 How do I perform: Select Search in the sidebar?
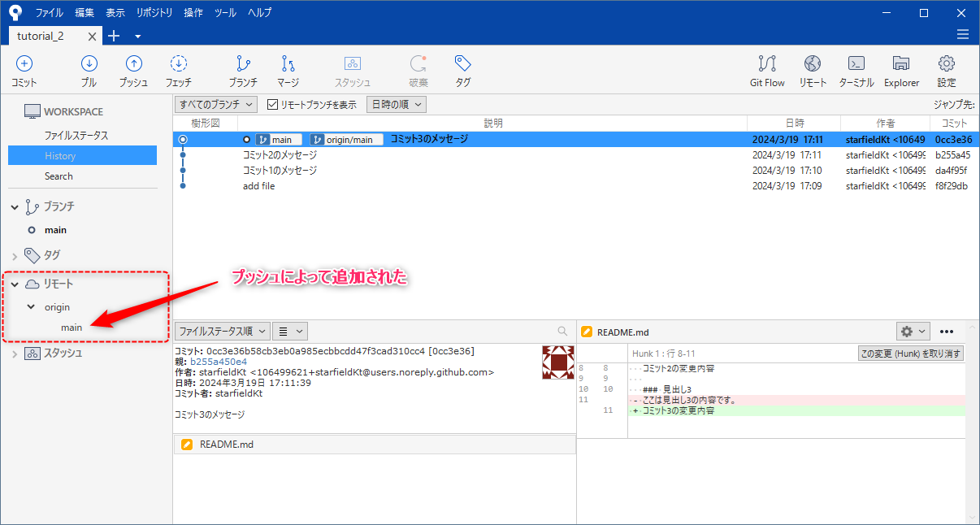coord(59,176)
